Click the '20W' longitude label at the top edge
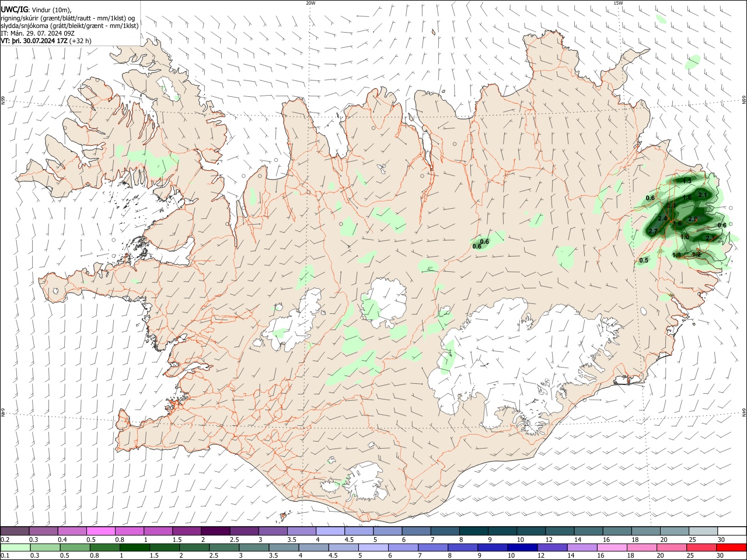 pos(310,3)
